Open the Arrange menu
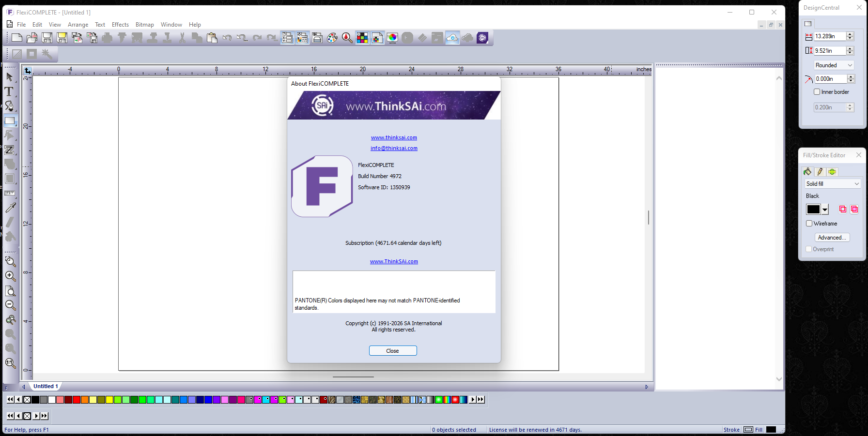The image size is (868, 436). pos(78,25)
